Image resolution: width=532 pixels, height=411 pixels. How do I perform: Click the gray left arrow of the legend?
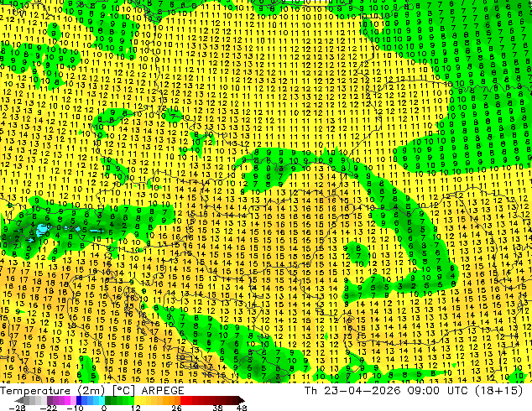tap(19, 400)
